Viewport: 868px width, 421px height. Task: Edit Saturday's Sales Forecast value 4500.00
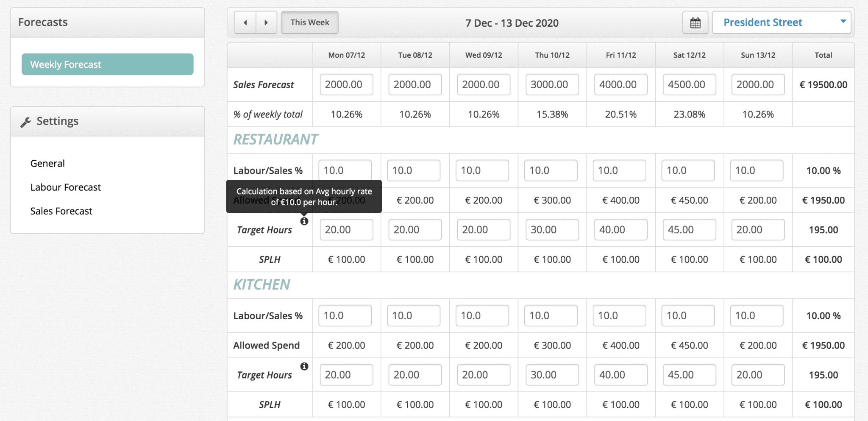[689, 85]
